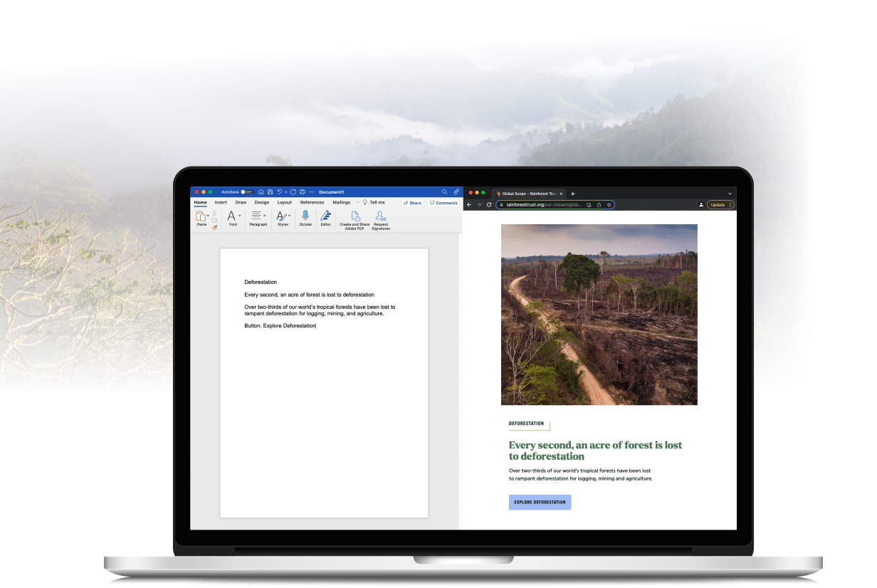Open the Editor tool in Word
The image size is (877, 588).
[325, 216]
